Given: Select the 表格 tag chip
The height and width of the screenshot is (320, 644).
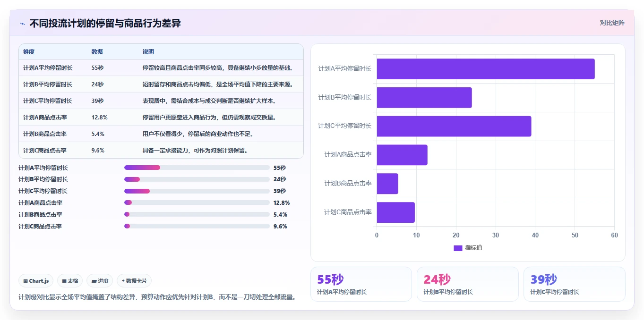Looking at the screenshot, I should (x=70, y=281).
